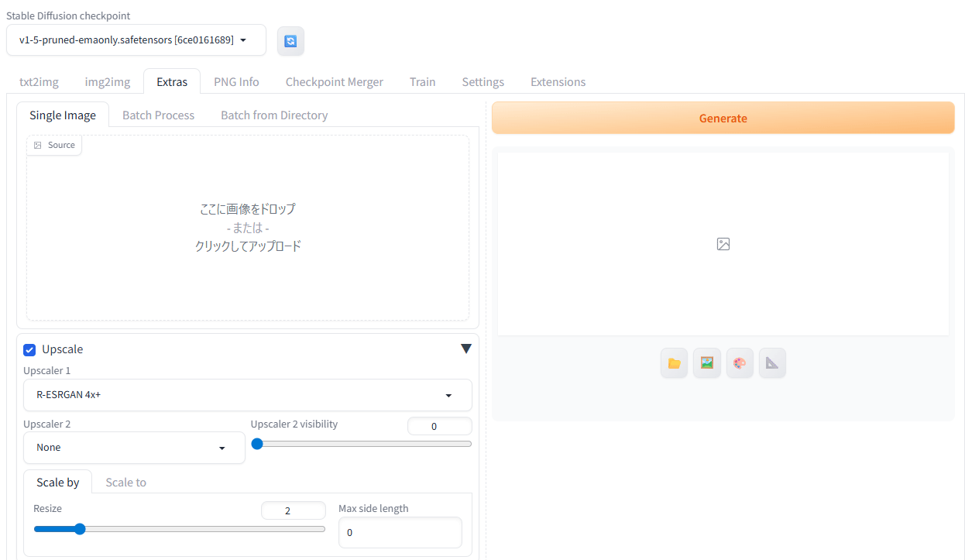Click the Max side length field
965x560 pixels.
[x=400, y=533]
